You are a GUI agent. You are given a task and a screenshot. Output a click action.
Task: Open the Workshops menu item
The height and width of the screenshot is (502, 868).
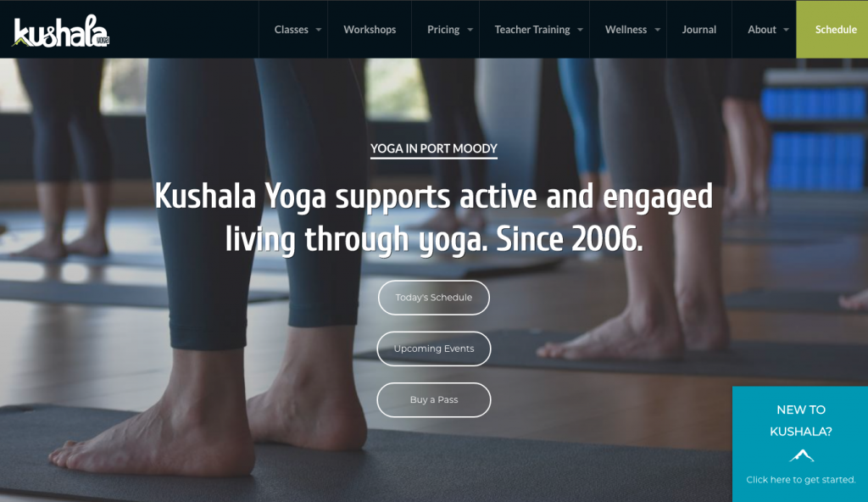click(370, 30)
